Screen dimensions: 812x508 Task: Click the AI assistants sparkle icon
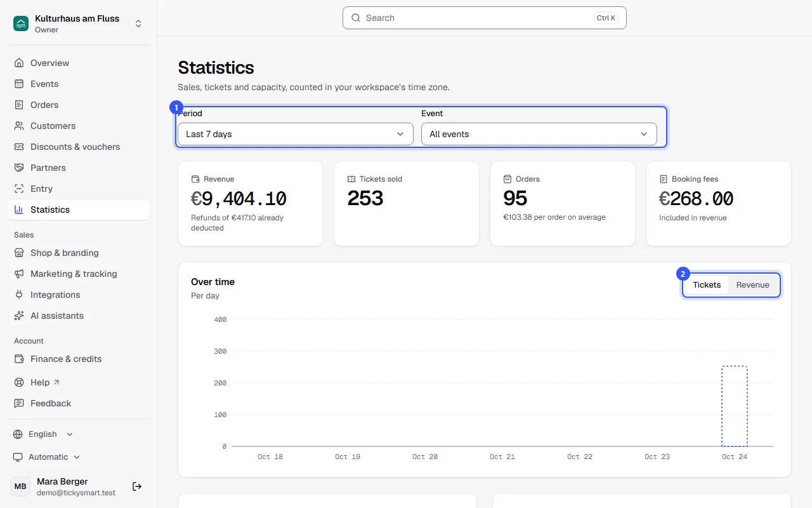(19, 316)
